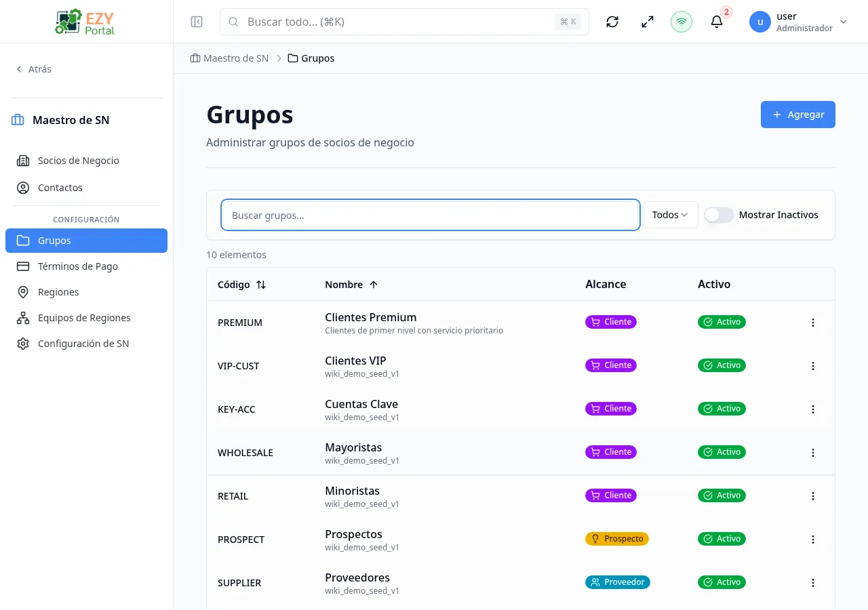Click the Clientes VIP name
The image size is (868, 610).
(355, 361)
